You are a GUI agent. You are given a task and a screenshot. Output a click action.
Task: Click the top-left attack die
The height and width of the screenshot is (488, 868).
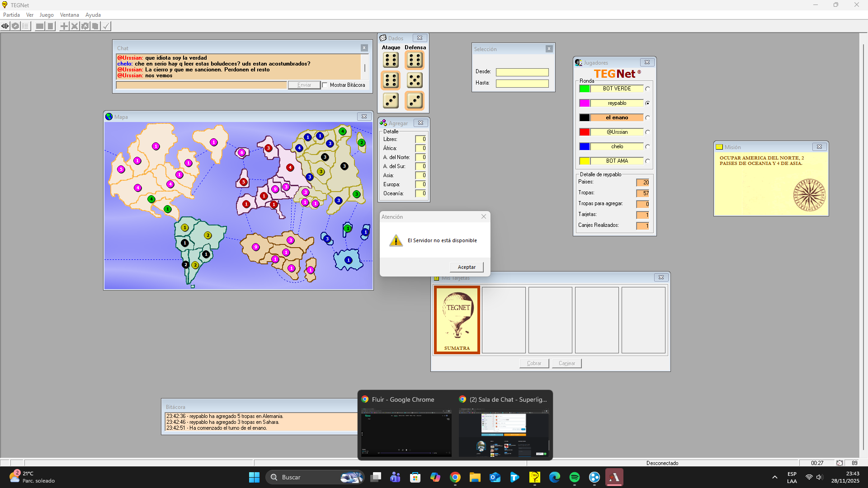point(391,60)
